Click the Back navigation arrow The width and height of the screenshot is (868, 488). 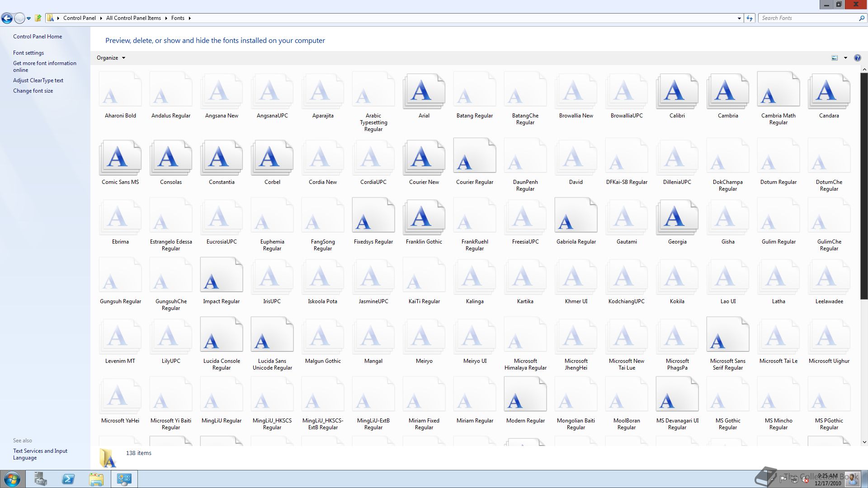(7, 18)
